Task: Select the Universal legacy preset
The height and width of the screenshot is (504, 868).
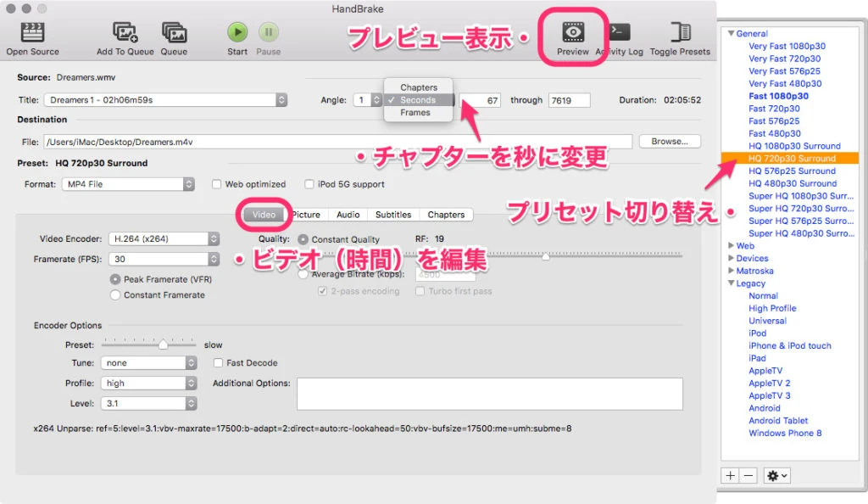Action: (x=767, y=321)
